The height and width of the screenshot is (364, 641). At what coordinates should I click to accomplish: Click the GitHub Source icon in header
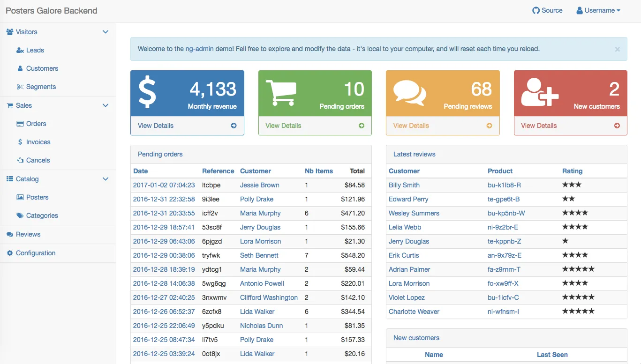coord(536,10)
